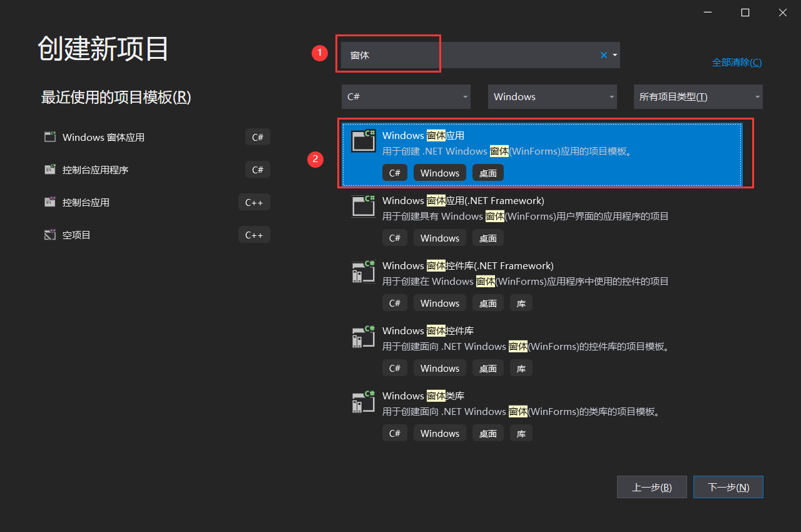Open the C# language filter dropdown

[x=406, y=96]
